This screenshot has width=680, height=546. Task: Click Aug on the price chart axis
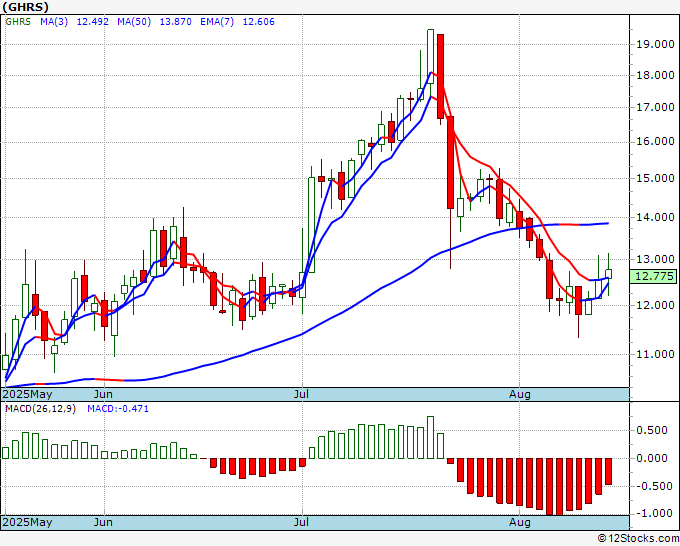pos(520,394)
